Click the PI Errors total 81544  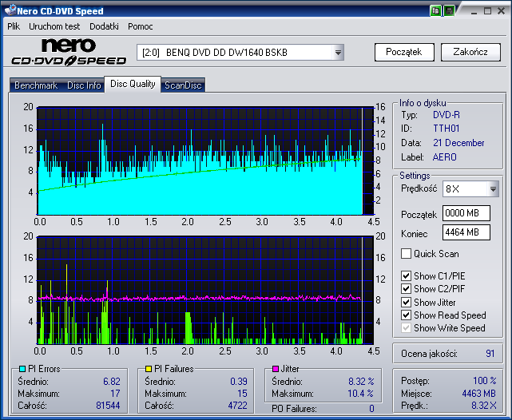pyautogui.click(x=108, y=406)
